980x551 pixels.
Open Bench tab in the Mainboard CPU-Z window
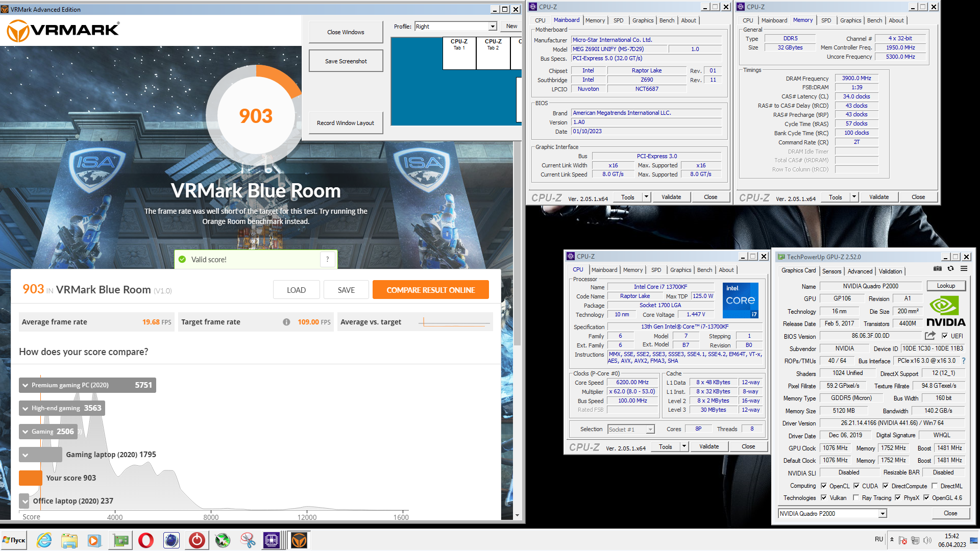[667, 20]
